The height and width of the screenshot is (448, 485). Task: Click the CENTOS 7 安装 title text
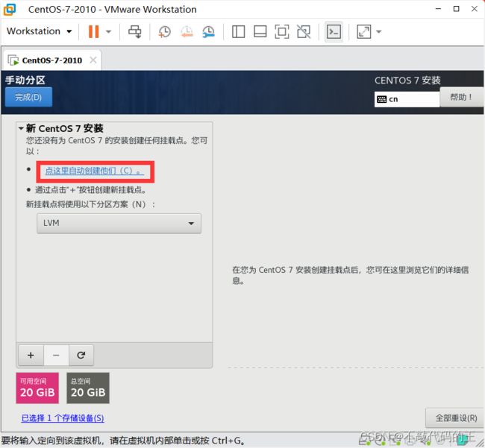click(407, 81)
